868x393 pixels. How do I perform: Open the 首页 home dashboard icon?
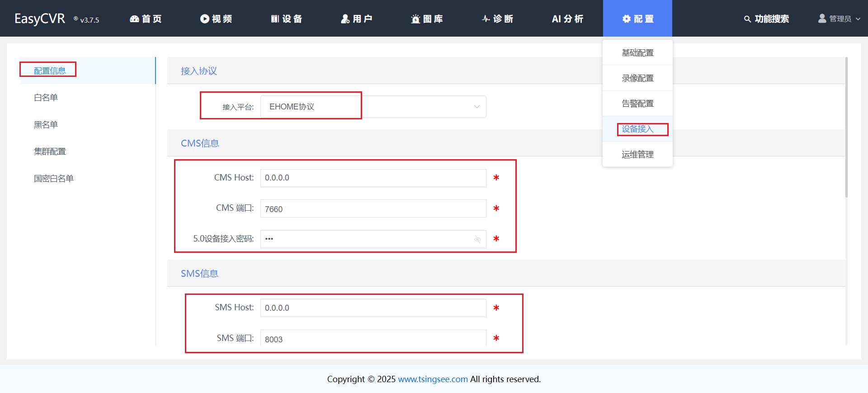pos(134,19)
